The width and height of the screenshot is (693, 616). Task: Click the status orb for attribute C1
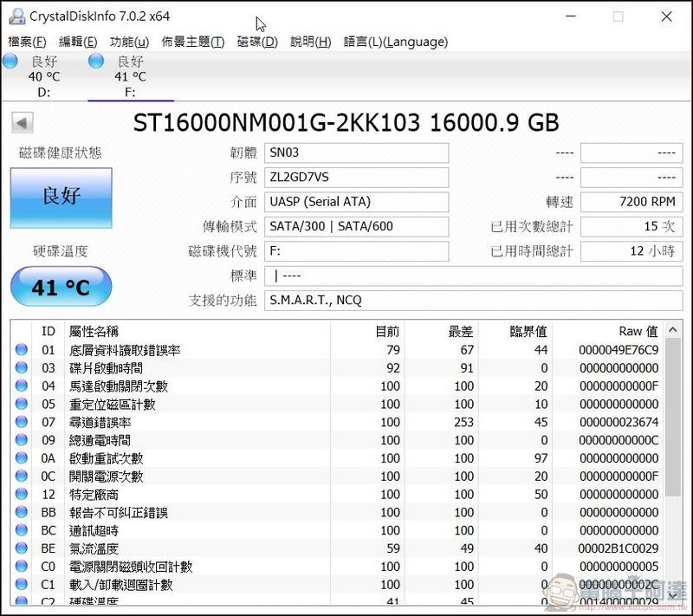point(21,584)
